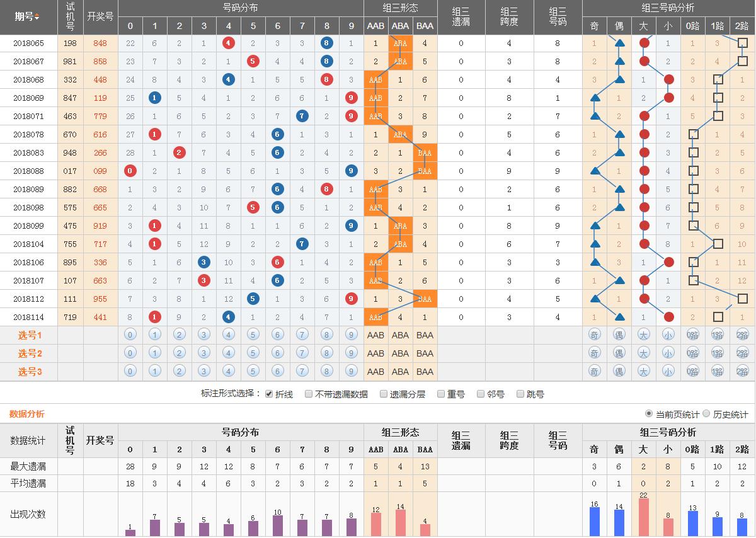Check the 跳号 option
Viewport: 756px width, 538px height.
[x=520, y=394]
